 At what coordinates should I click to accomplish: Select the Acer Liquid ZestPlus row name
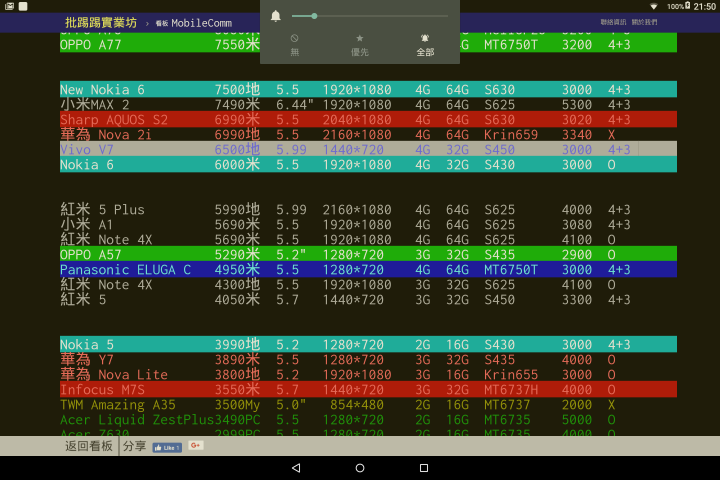137,420
